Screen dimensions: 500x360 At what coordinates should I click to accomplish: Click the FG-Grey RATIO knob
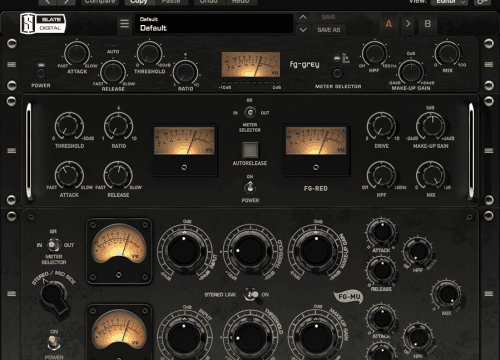coord(185,72)
